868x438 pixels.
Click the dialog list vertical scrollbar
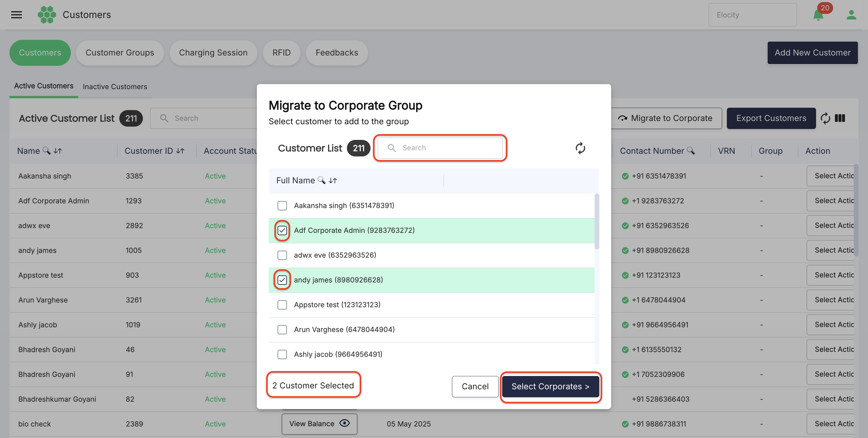click(597, 221)
